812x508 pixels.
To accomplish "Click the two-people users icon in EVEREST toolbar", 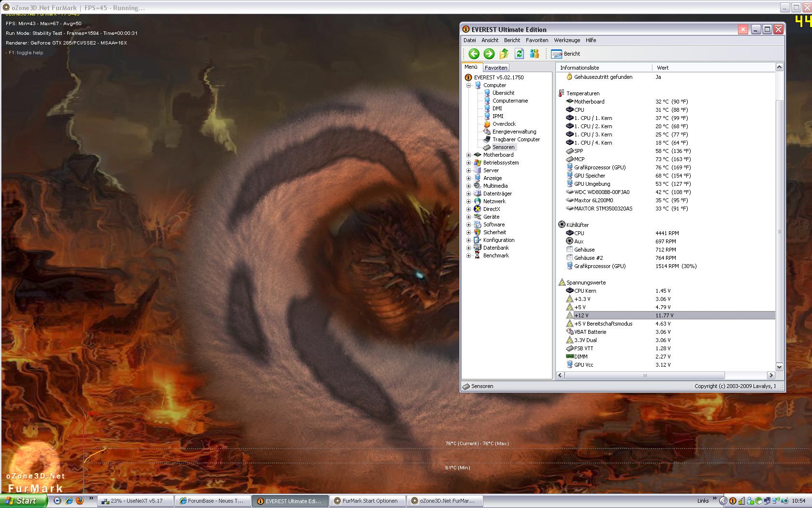I will [x=534, y=54].
